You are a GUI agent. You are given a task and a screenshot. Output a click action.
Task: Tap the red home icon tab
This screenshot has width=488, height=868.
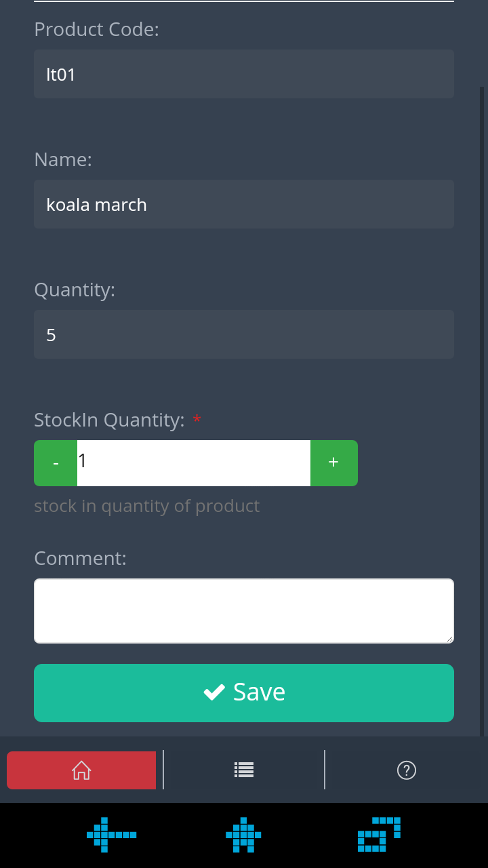(x=81, y=770)
